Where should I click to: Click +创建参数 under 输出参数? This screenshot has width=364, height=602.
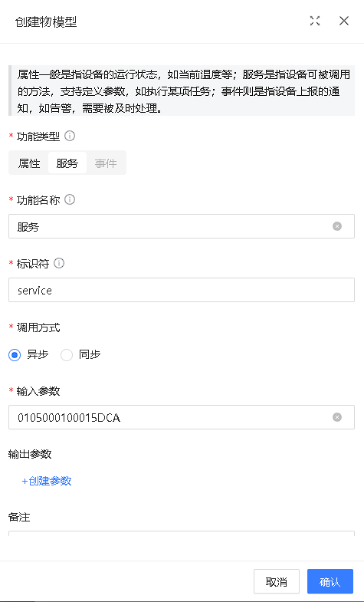point(47,481)
